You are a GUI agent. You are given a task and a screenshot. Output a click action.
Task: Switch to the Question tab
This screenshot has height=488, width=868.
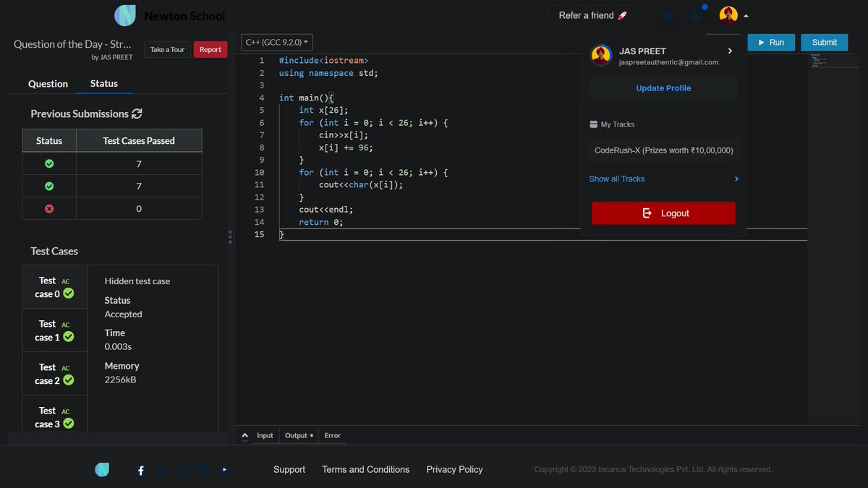tap(46, 84)
